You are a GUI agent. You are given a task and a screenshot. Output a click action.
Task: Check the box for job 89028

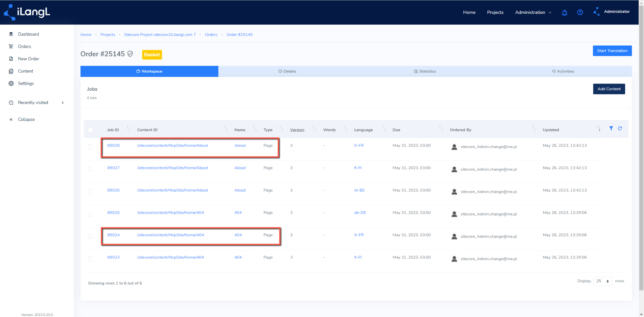click(x=90, y=147)
